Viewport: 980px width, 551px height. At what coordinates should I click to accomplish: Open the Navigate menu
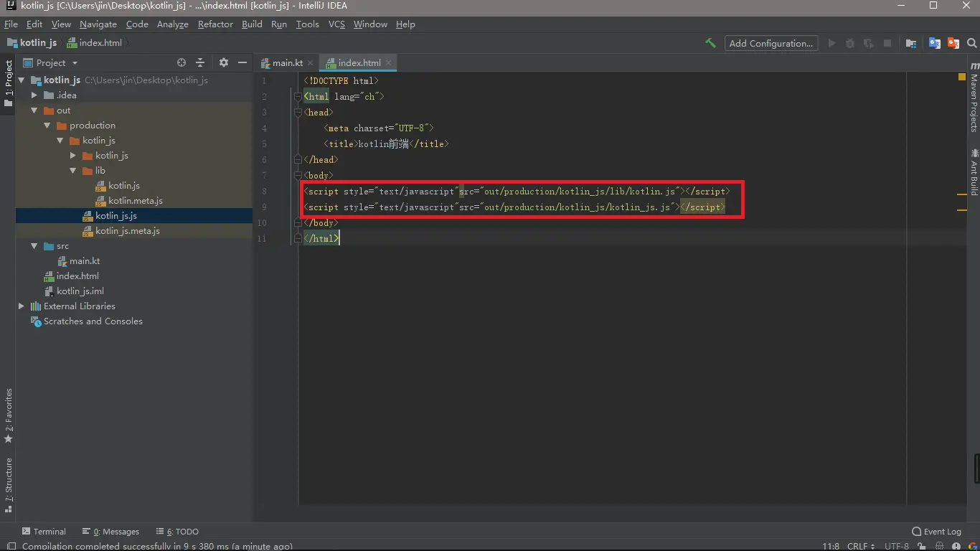coord(98,24)
